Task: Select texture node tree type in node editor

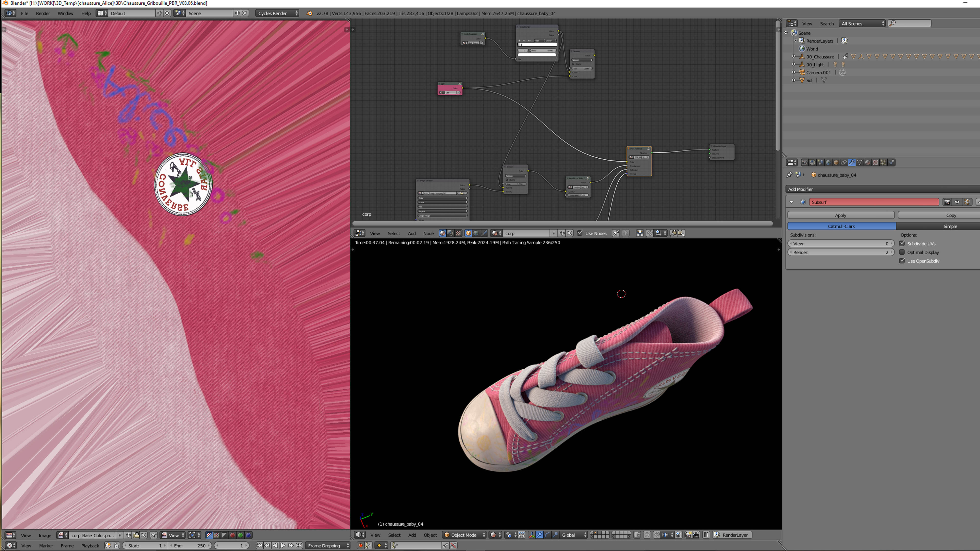Action: 458,233
